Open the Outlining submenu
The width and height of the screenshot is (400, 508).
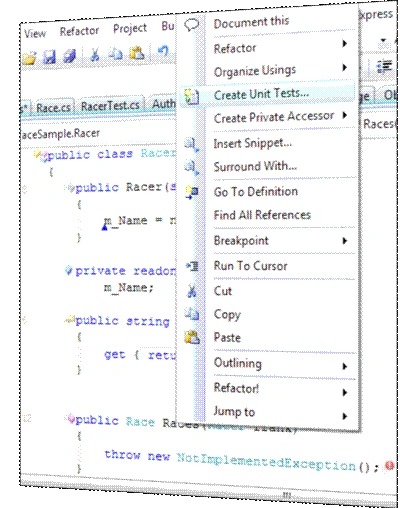pyautogui.click(x=238, y=363)
